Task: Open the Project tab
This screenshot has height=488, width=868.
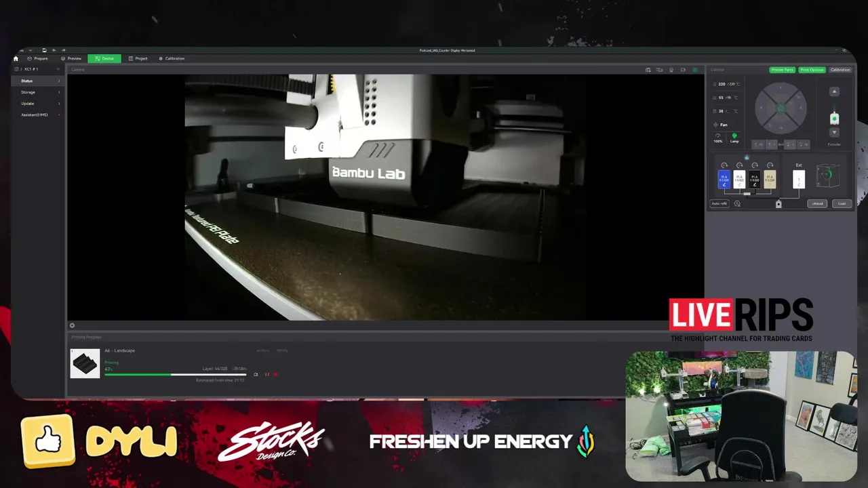Action: tap(138, 58)
